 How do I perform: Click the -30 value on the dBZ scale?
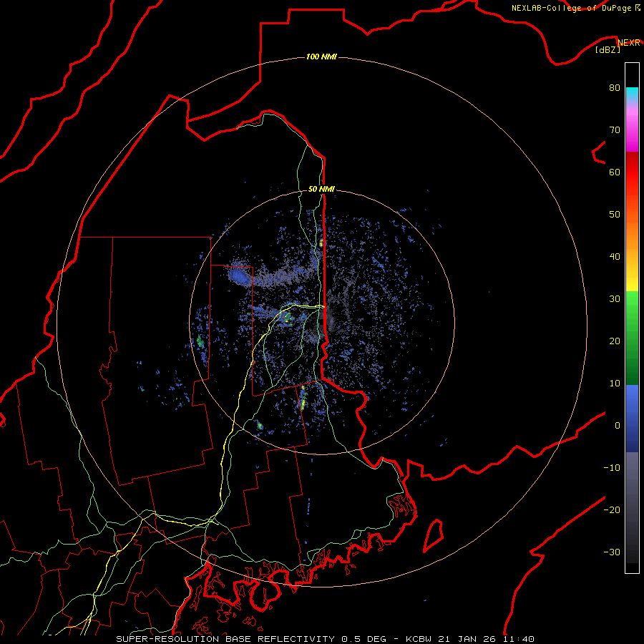click(x=612, y=552)
